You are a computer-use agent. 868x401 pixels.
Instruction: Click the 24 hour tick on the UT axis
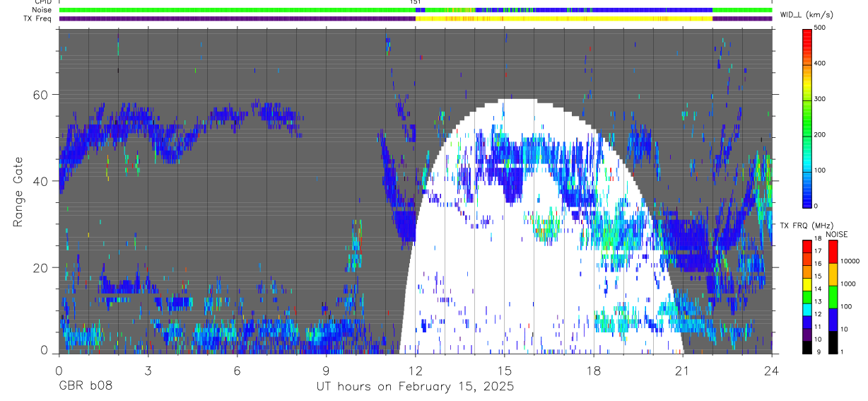(x=772, y=369)
